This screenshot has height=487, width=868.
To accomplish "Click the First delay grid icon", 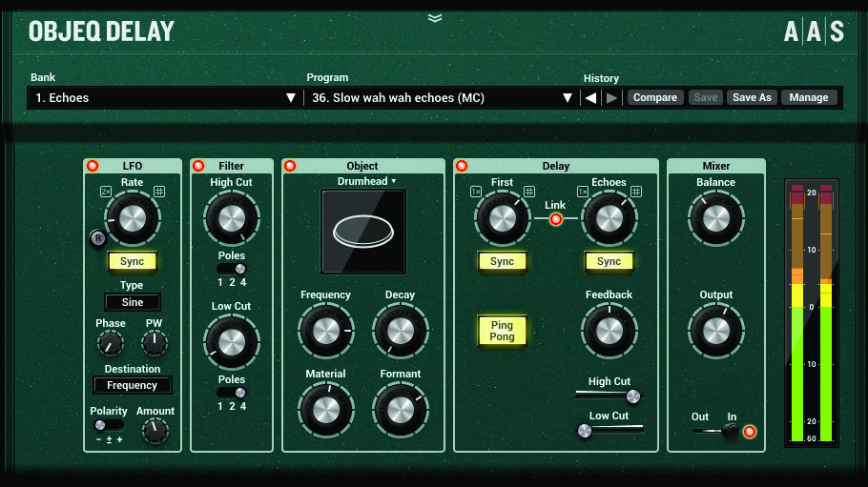I will coord(529,192).
